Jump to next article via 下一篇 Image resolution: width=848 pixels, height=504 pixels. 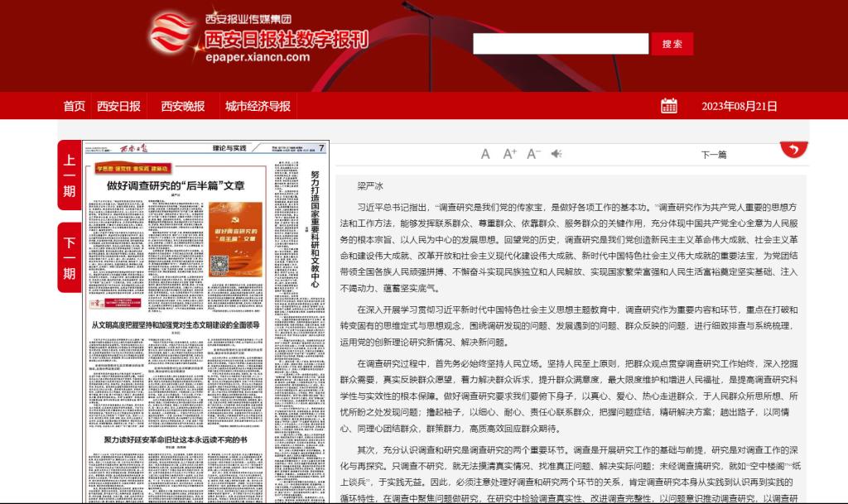tap(713, 155)
